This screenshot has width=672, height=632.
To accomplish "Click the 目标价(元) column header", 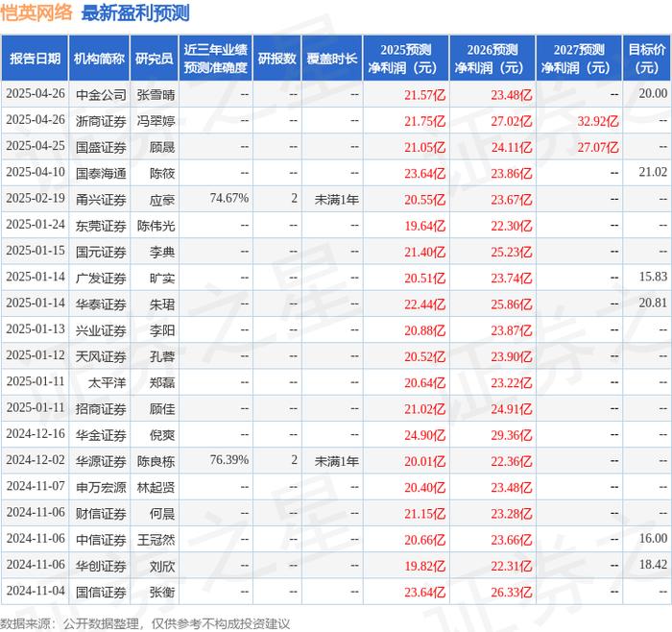I will (647, 58).
